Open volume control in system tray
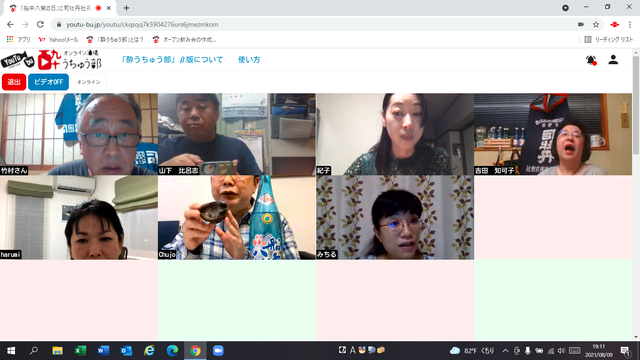640x360 pixels. tap(561, 351)
